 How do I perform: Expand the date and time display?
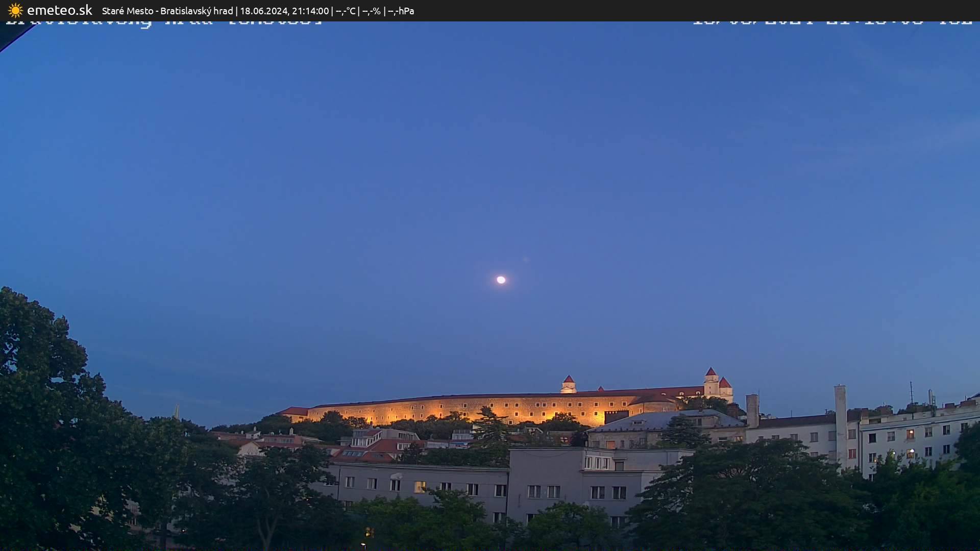286,11
